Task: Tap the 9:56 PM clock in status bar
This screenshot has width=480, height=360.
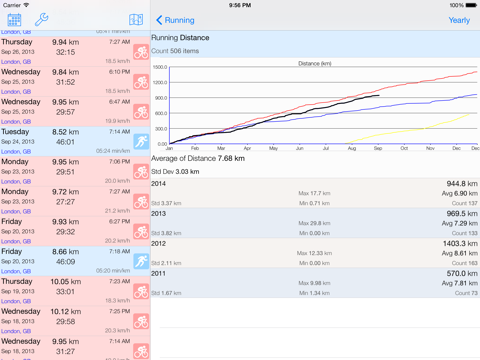Action: pyautogui.click(x=240, y=5)
